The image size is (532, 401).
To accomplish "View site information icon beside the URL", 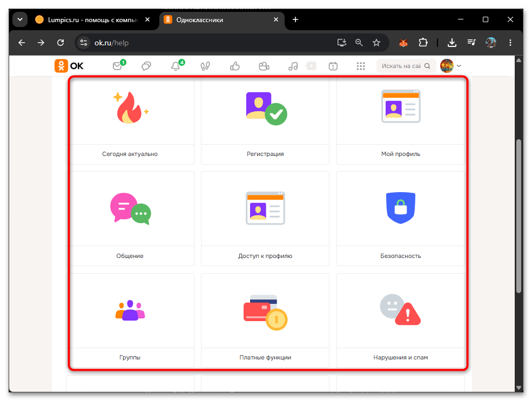I will pos(84,43).
